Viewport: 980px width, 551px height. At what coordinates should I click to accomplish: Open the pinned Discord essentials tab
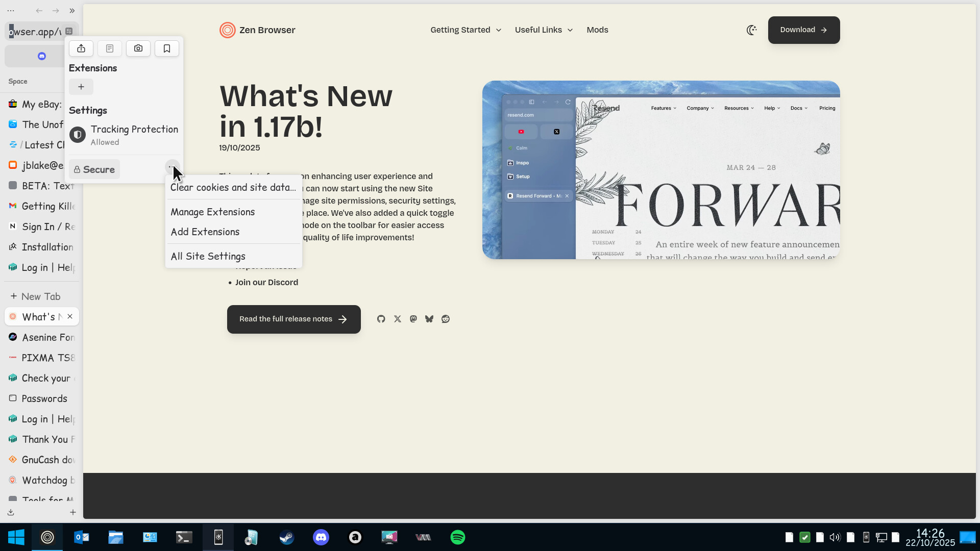point(42,56)
